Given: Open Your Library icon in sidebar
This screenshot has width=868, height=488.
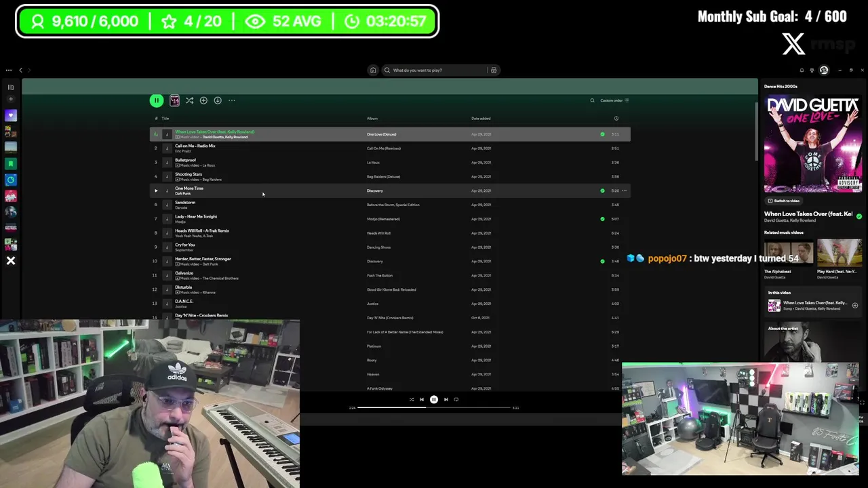Looking at the screenshot, I should (x=10, y=87).
